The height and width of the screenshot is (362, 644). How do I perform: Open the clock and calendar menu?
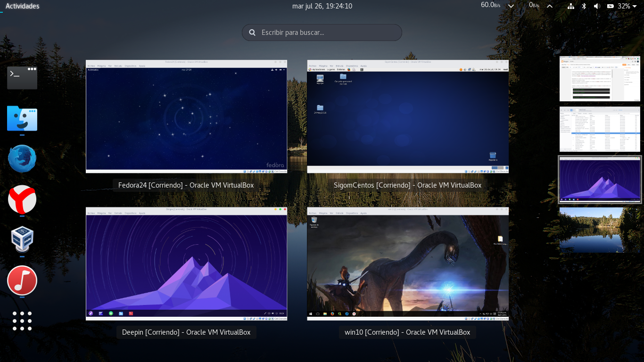click(x=322, y=6)
